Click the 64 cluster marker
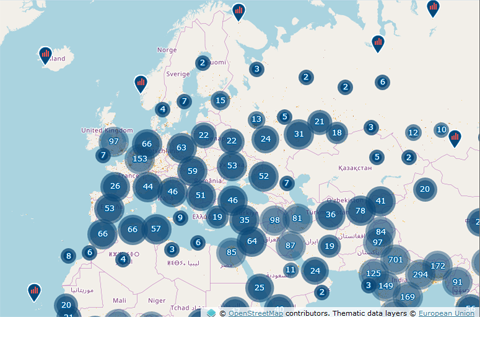Screen dimensions: 480x360 (x=252, y=241)
